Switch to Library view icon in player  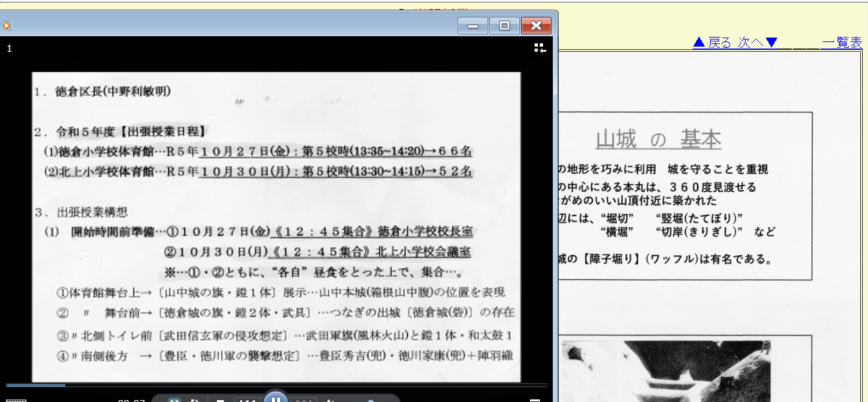tap(540, 48)
